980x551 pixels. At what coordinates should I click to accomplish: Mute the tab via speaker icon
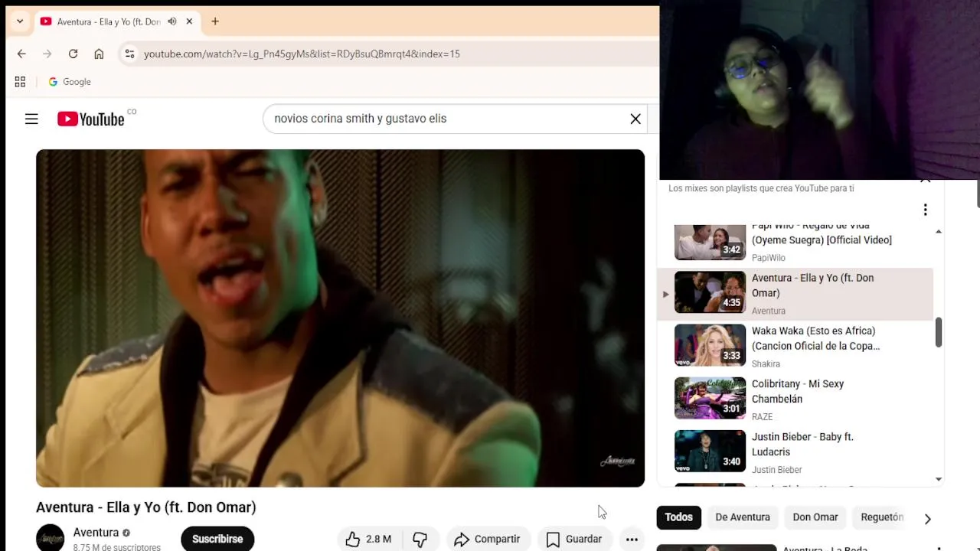[x=172, y=21]
